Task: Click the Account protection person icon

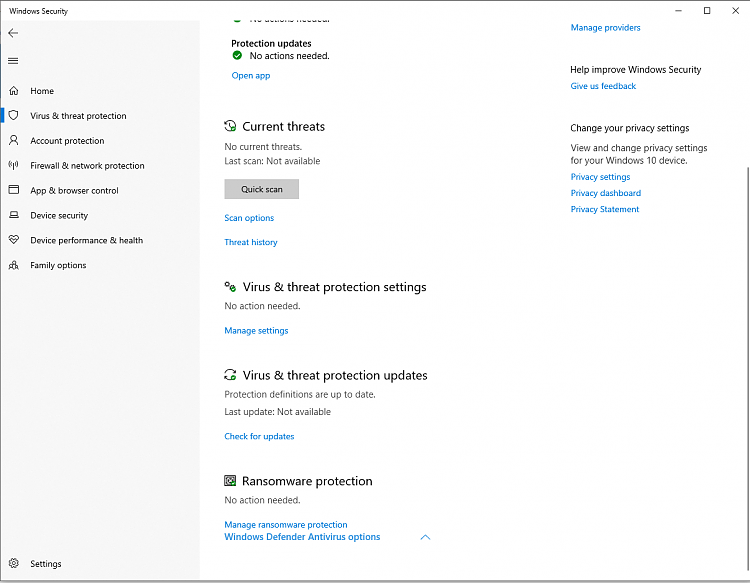Action: pyautogui.click(x=14, y=141)
